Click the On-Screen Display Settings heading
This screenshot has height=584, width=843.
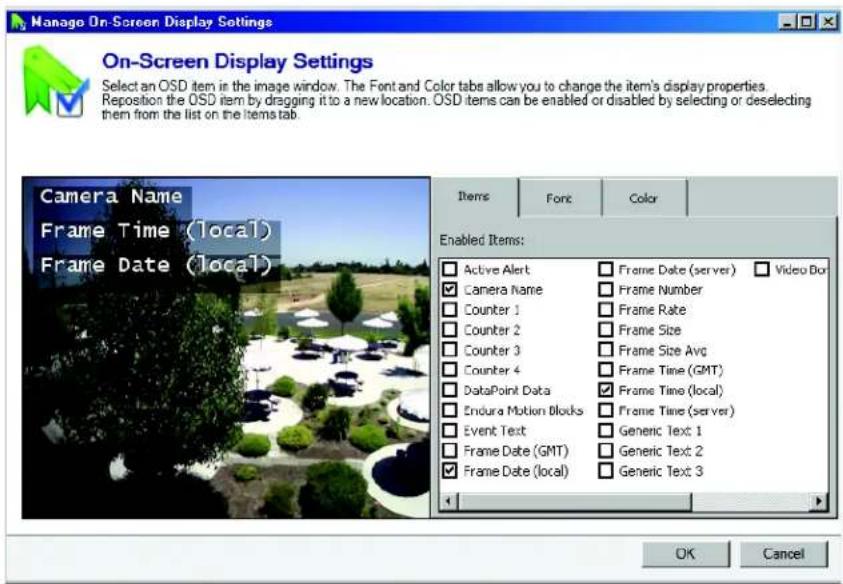[x=237, y=61]
